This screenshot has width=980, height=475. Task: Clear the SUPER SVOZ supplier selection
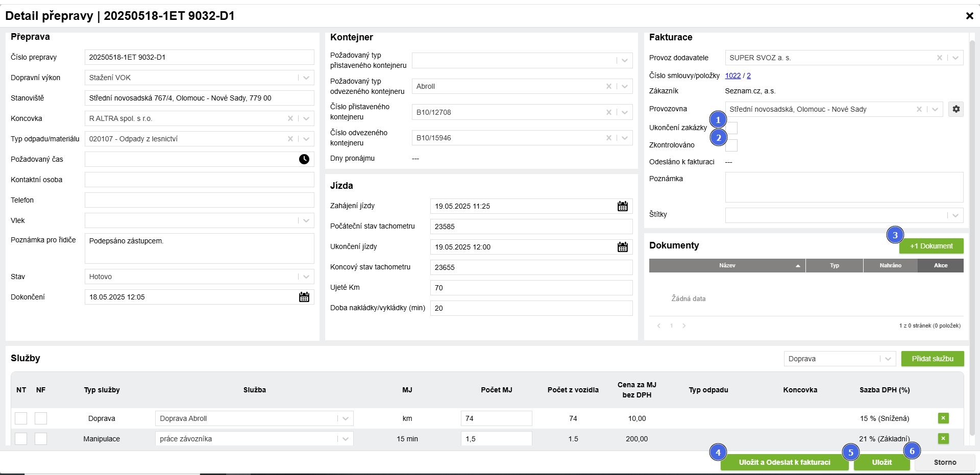[939, 58]
